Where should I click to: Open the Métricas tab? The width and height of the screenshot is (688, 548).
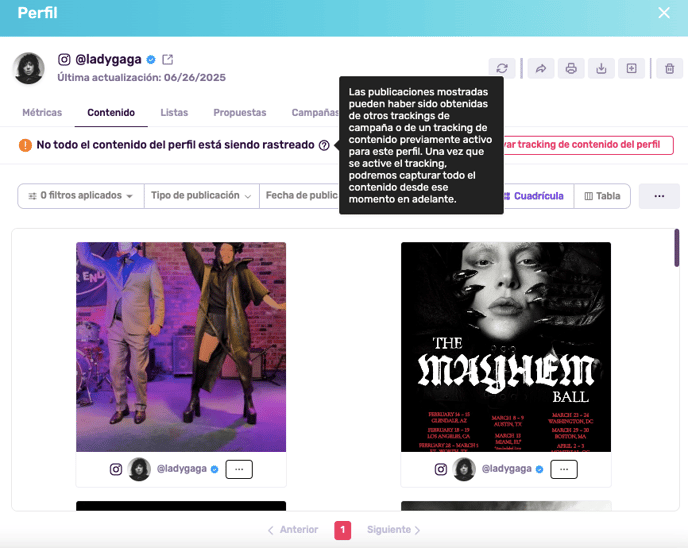(x=42, y=113)
